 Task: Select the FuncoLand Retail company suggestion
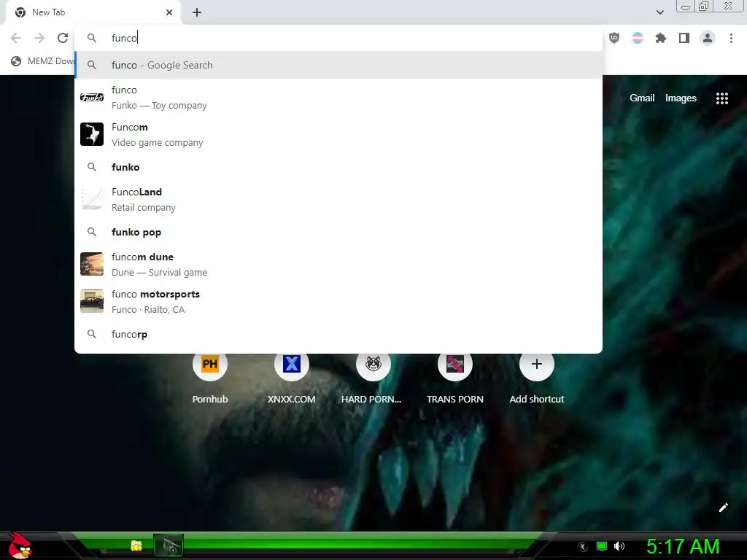pos(338,200)
